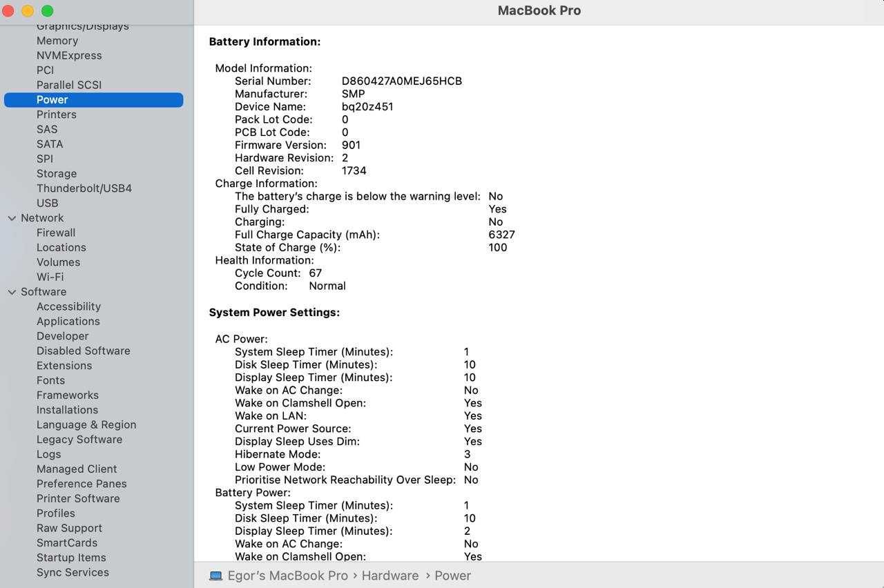Viewport: 884px width, 588px height.
Task: Click the Cycle Count value 67
Action: [x=316, y=273]
